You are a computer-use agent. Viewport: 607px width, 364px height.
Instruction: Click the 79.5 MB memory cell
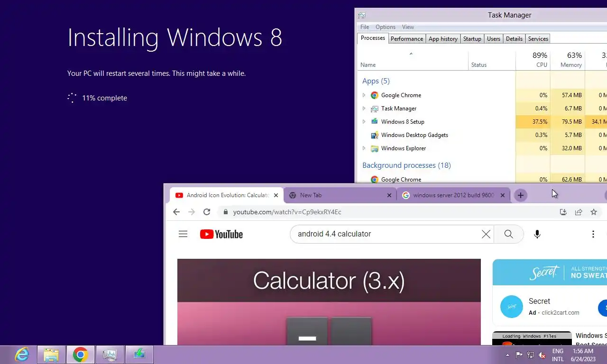click(x=568, y=122)
